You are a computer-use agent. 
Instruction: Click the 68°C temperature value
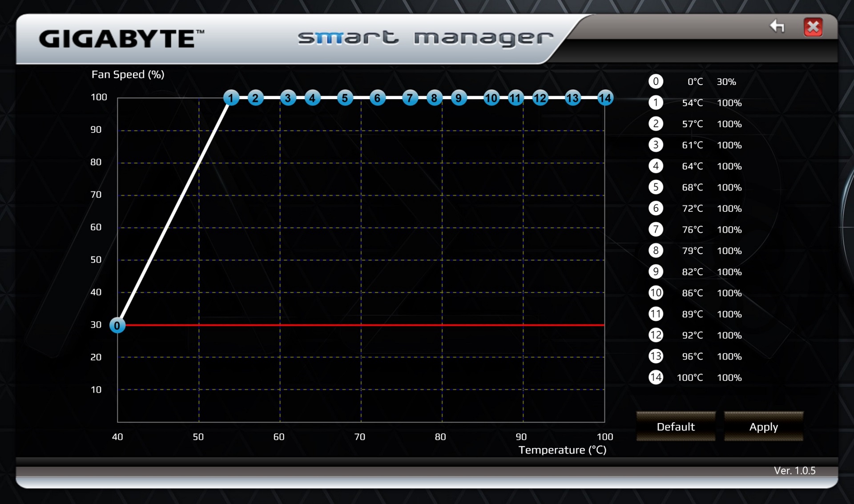coord(693,187)
